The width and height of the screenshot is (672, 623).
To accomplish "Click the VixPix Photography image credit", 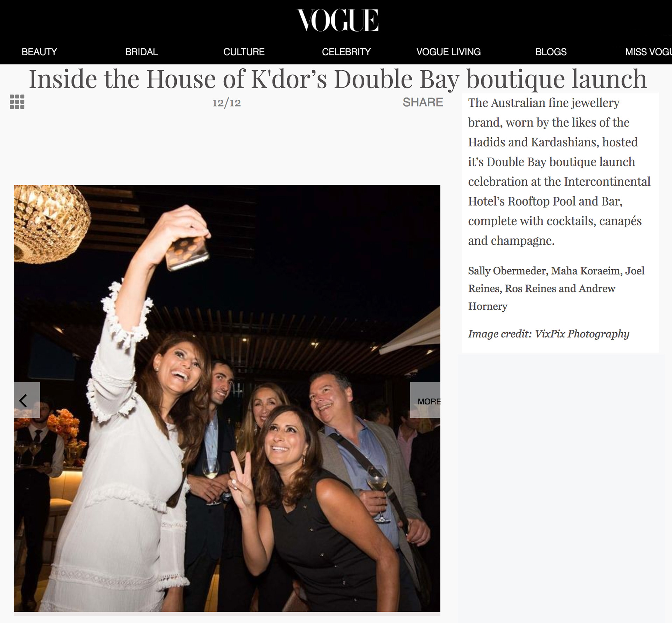I will click(x=548, y=334).
